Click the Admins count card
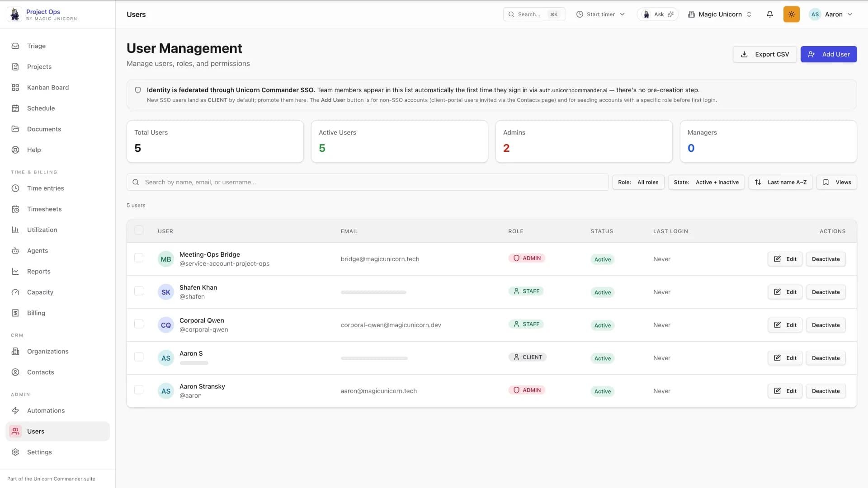This screenshot has width=868, height=488. point(584,141)
